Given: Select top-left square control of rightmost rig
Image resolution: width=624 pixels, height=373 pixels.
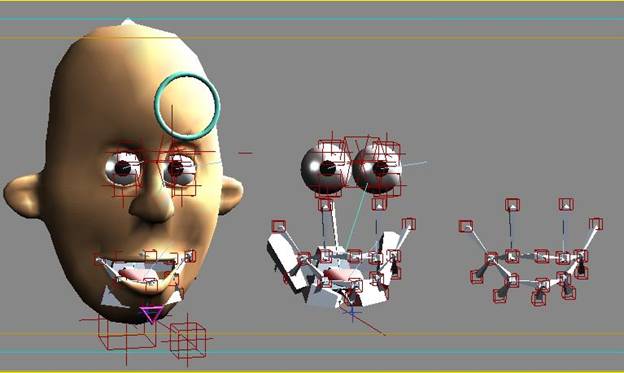Looking at the screenshot, I should tap(512, 205).
